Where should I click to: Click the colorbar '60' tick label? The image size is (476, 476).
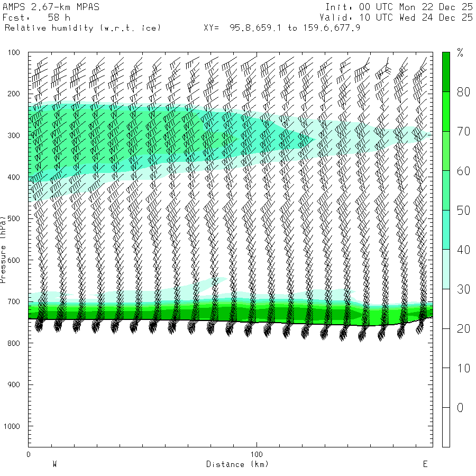point(463,171)
